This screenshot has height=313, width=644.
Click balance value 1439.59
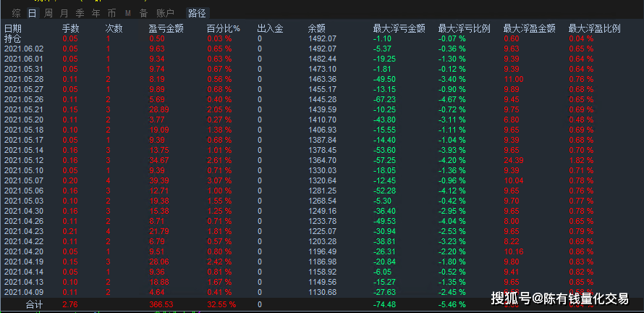tap(322, 109)
